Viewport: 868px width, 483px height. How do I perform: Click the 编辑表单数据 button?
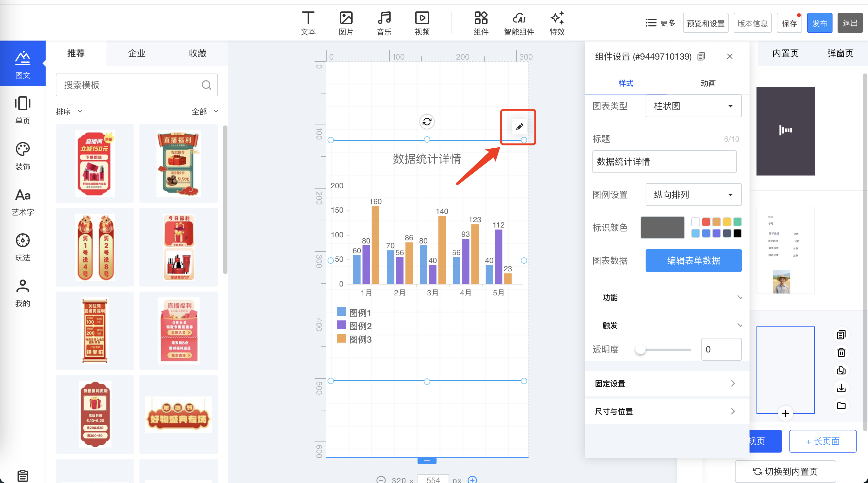(693, 261)
